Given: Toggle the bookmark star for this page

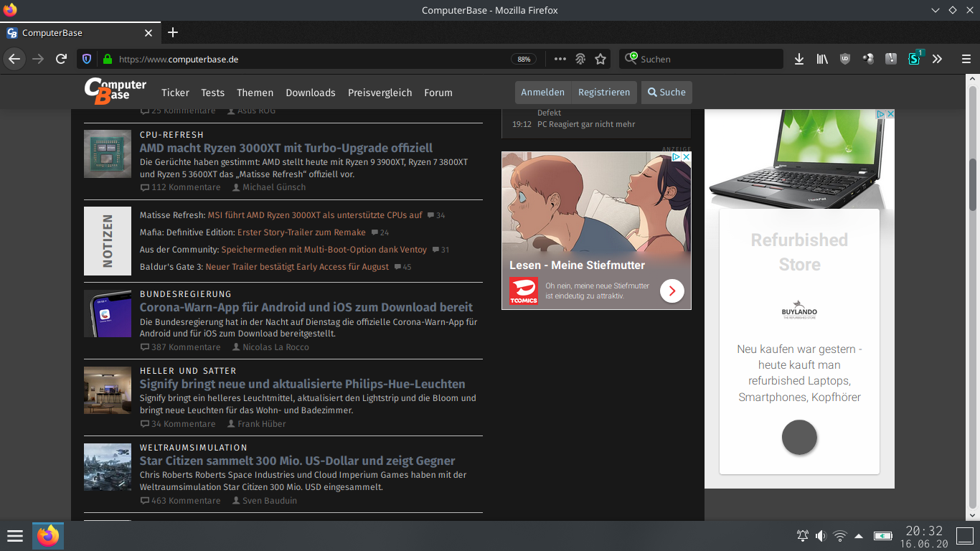Looking at the screenshot, I should (x=600, y=59).
